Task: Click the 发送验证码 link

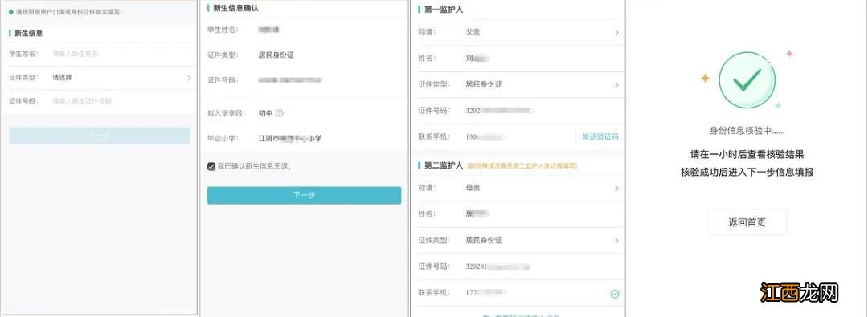Action: click(x=600, y=136)
